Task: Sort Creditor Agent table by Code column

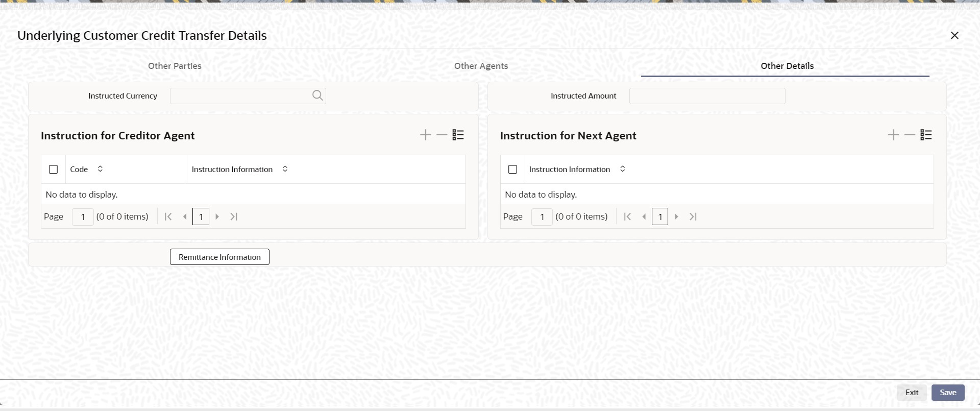Action: [100, 169]
